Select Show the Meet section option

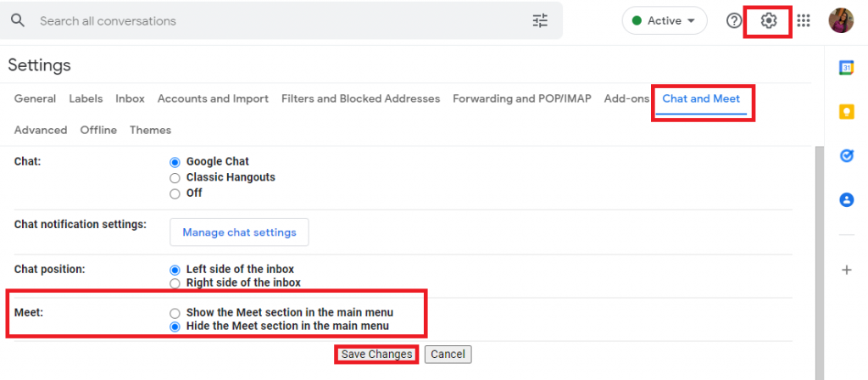pyautogui.click(x=175, y=313)
